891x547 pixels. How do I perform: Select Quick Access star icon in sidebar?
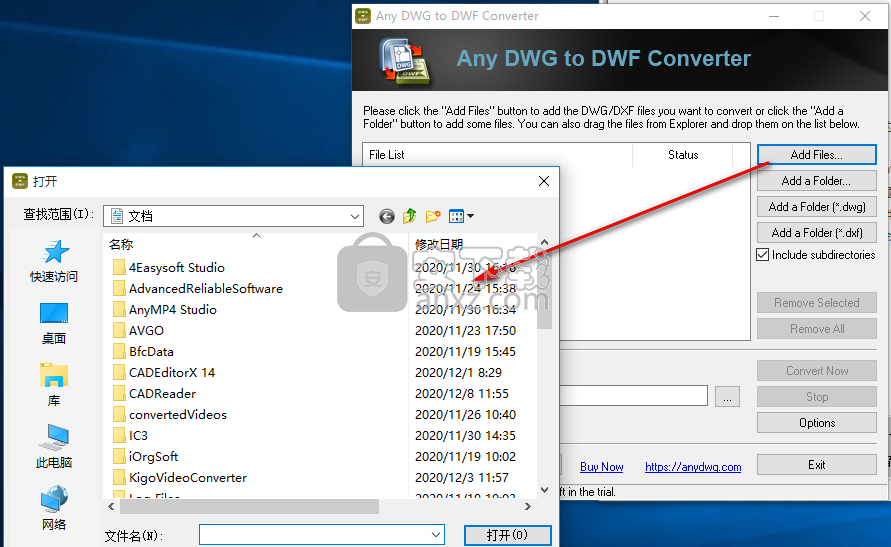point(54,252)
